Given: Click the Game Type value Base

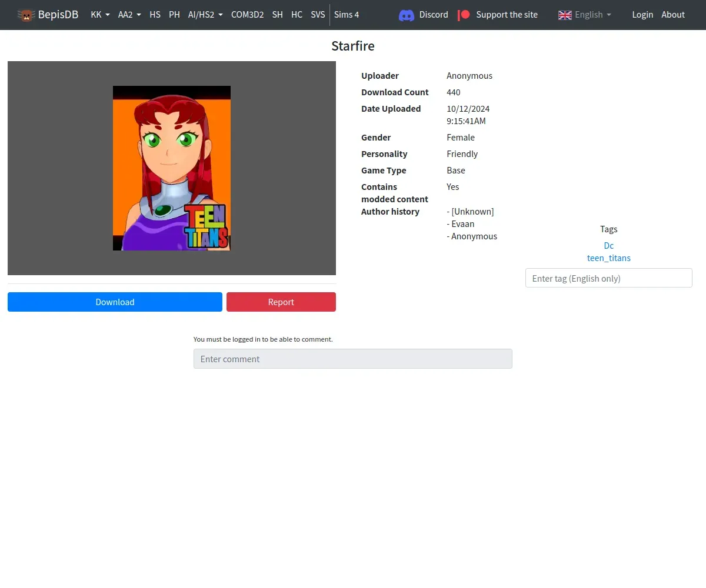Looking at the screenshot, I should 456,171.
